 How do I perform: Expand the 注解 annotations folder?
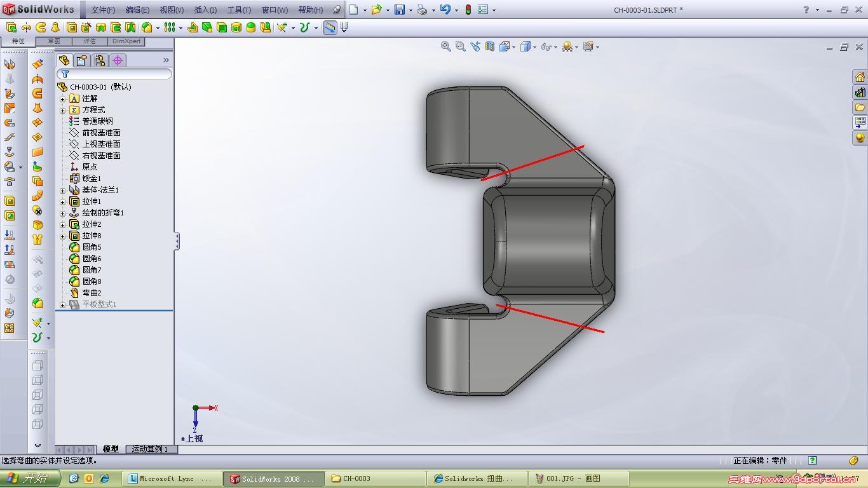[63, 98]
